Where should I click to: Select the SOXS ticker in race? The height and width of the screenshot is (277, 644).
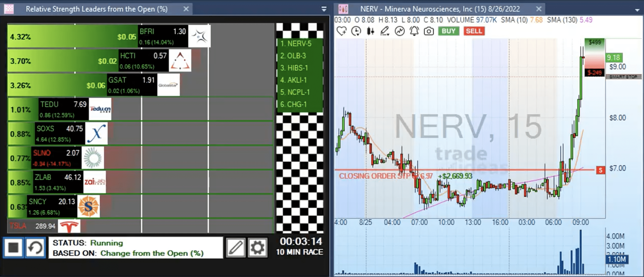coord(45,129)
